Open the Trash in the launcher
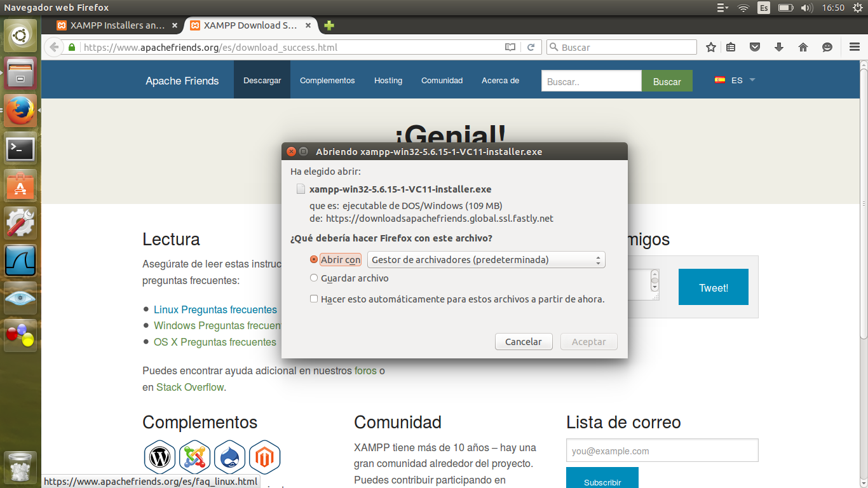 tap(21, 468)
